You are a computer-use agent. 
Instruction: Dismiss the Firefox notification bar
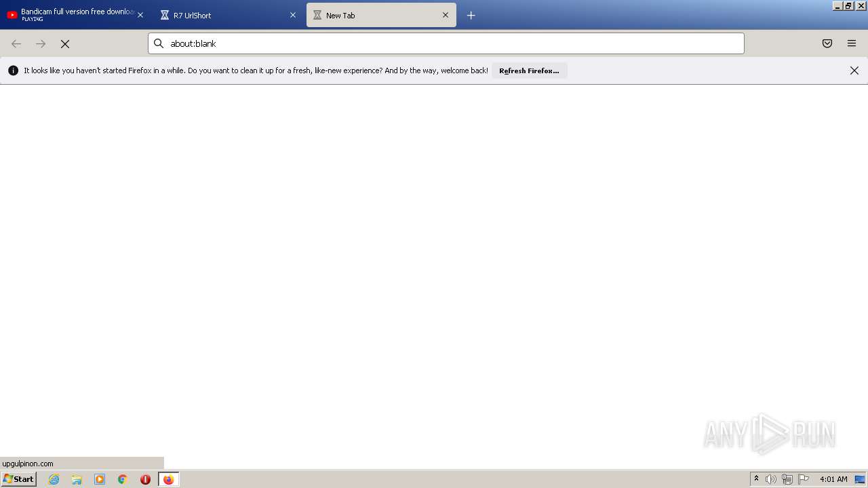tap(854, 70)
